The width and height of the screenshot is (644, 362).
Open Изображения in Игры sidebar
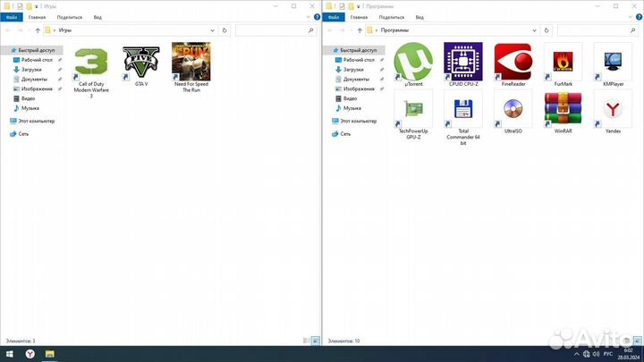[x=37, y=89]
